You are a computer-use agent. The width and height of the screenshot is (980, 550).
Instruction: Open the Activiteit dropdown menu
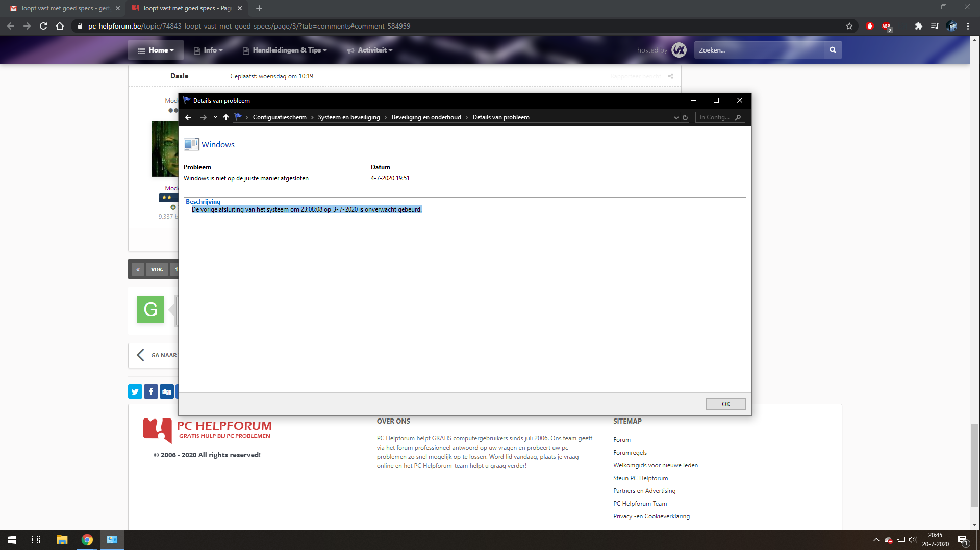(370, 50)
